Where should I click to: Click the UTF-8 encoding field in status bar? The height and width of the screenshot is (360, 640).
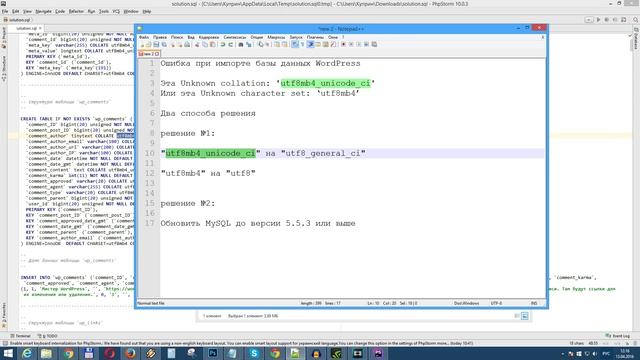point(496,303)
